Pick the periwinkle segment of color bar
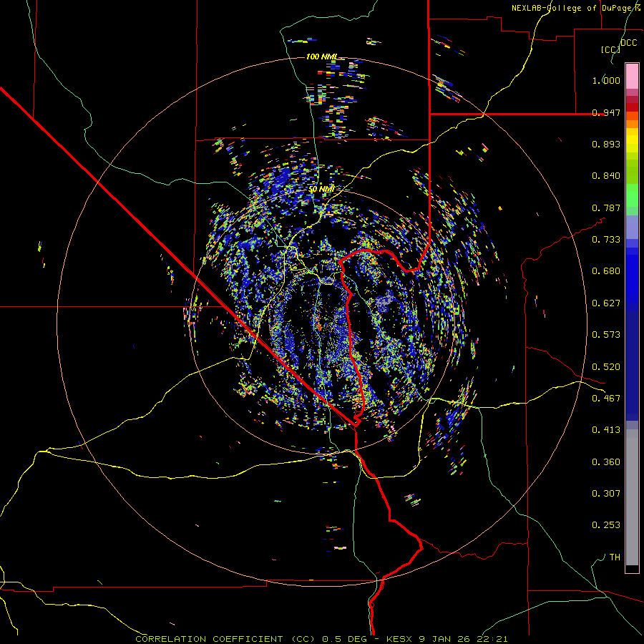Viewport: 644px width, 644px height. pyautogui.click(x=632, y=228)
